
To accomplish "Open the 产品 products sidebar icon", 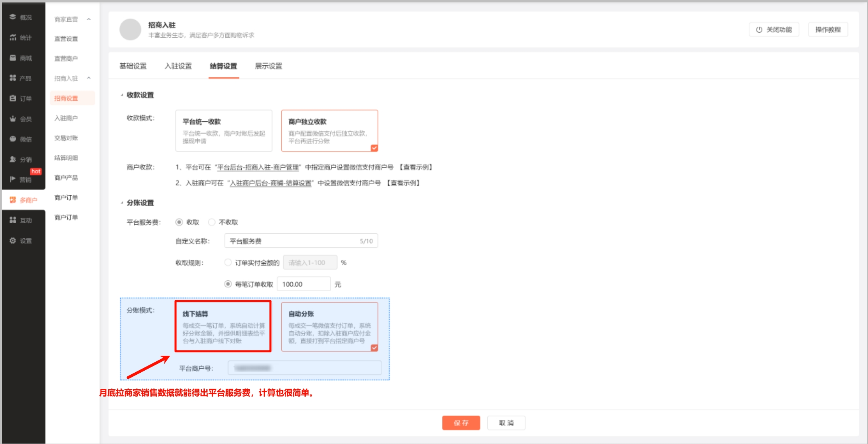I will click(x=13, y=78).
